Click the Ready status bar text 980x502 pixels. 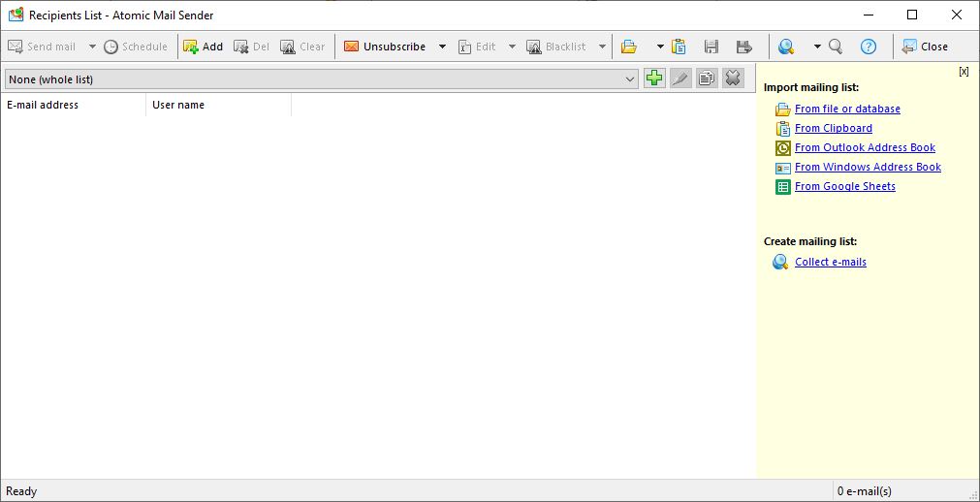(x=21, y=491)
